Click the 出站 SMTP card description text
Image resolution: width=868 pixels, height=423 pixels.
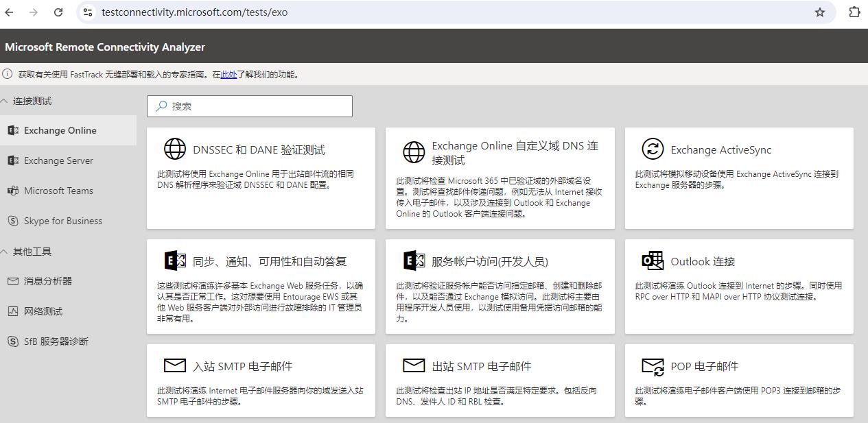[496, 396]
